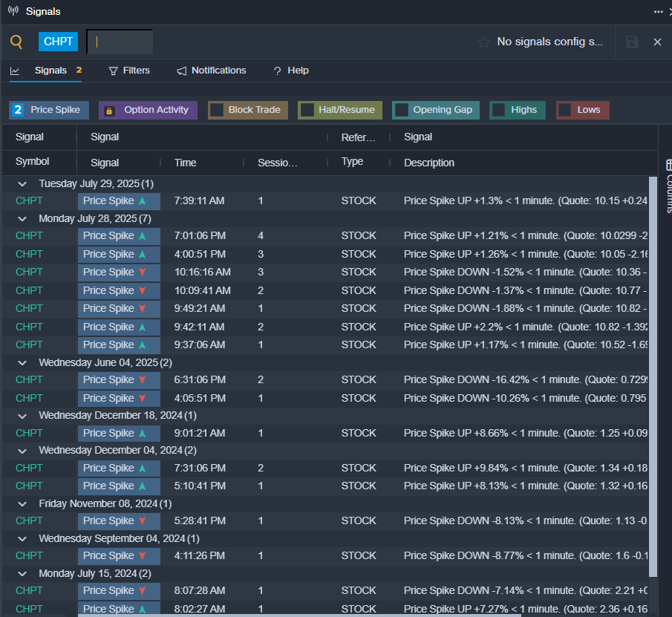Switch to the Signals tab
The width and height of the screenshot is (672, 617).
point(50,71)
